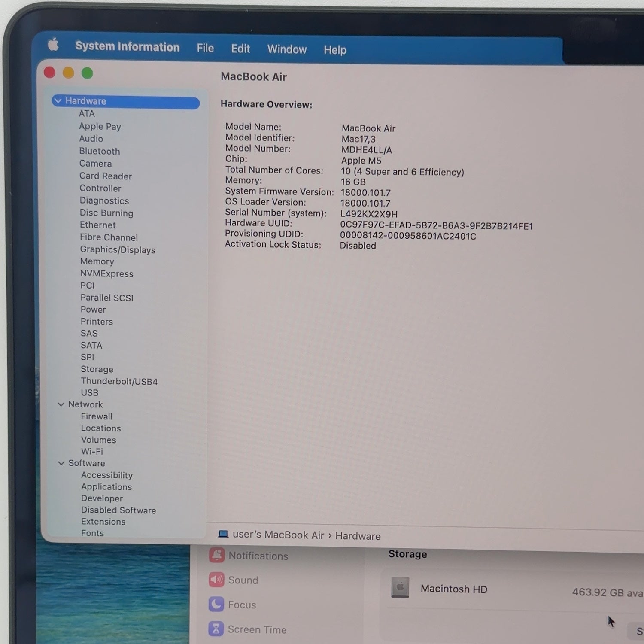Select Parallel SCSI in the sidebar
This screenshot has height=644, width=644.
click(x=107, y=298)
